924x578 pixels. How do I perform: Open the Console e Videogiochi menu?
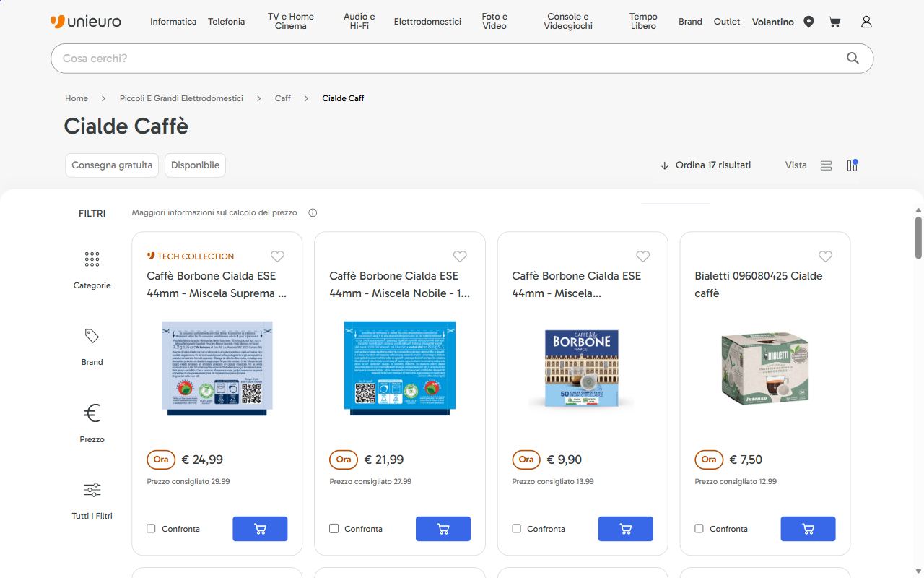point(568,22)
